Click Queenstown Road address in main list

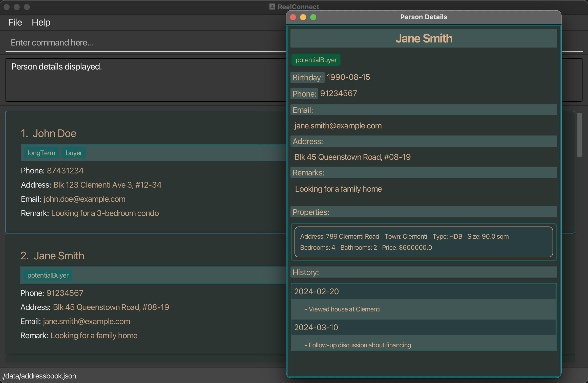pyautogui.click(x=111, y=307)
